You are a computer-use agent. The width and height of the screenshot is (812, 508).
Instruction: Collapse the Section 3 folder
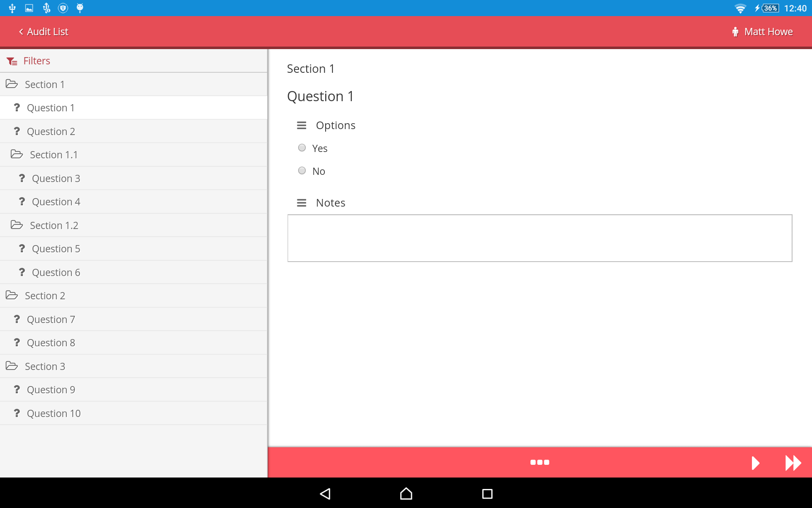point(134,366)
